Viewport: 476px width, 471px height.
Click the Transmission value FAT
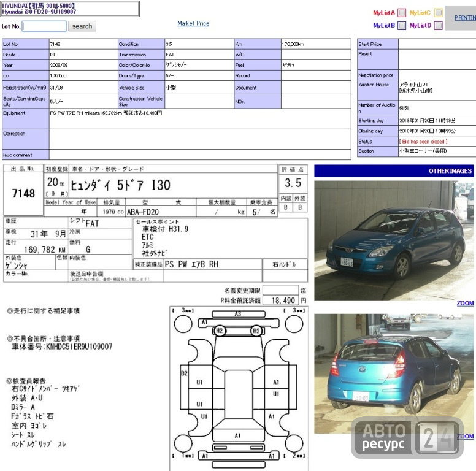(x=170, y=55)
